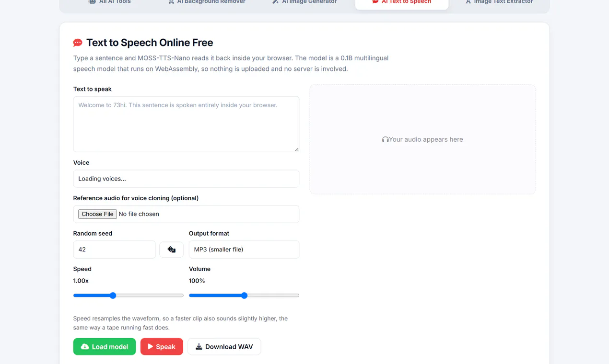Click the "Volume" label above the slider
609x364 pixels.
[x=200, y=269]
